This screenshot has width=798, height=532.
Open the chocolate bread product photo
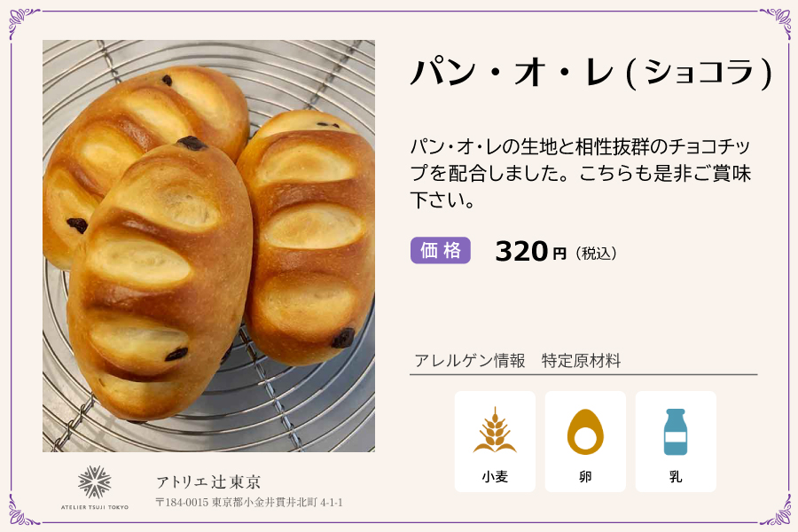(208, 246)
